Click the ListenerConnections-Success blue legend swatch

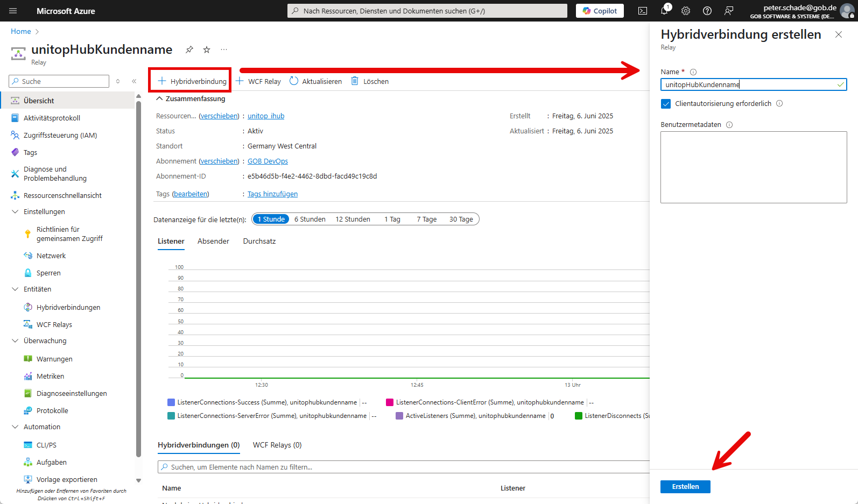coord(171,402)
